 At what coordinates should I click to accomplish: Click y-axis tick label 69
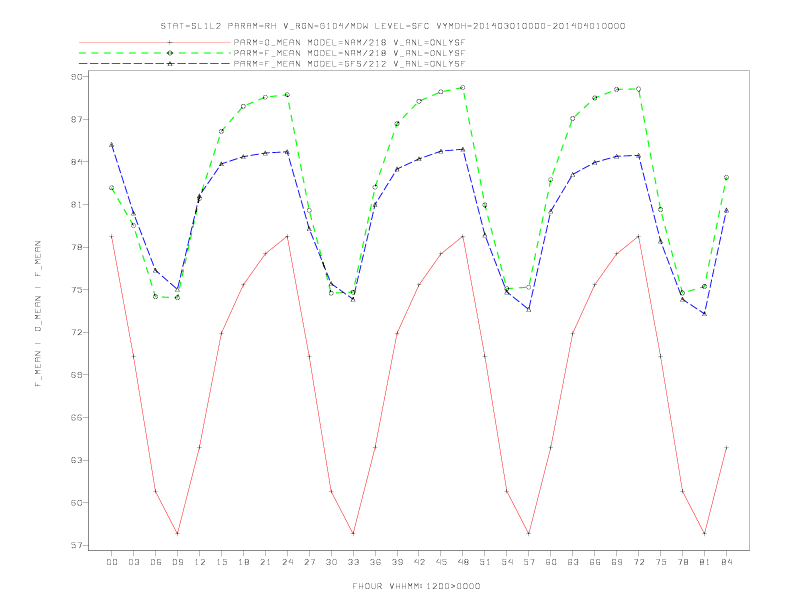[x=77, y=375]
